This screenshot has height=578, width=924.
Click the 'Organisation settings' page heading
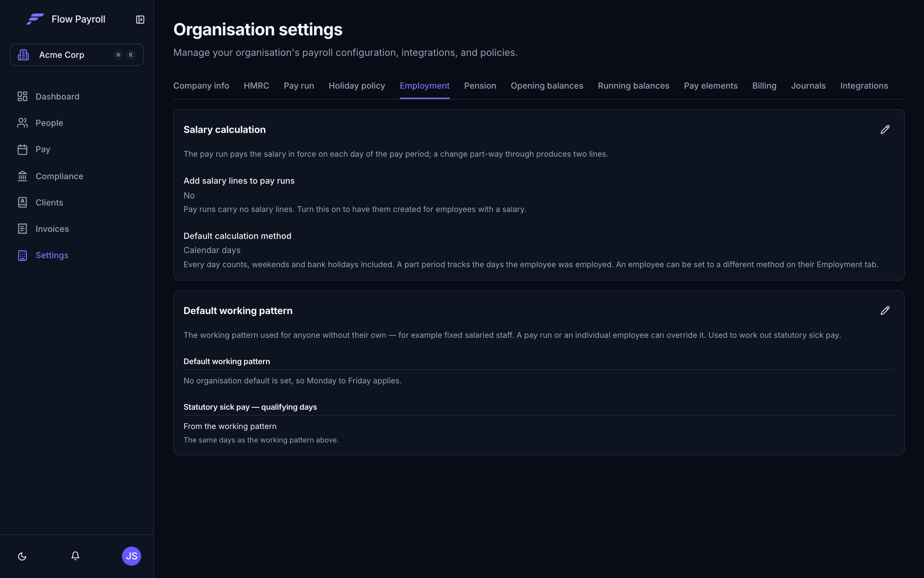point(258,30)
